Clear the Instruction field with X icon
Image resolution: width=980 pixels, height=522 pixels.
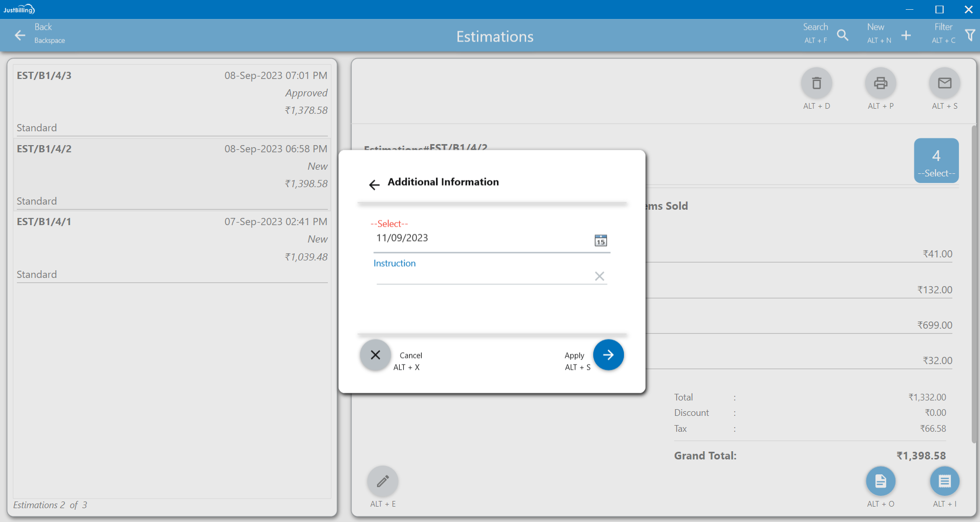pos(599,276)
